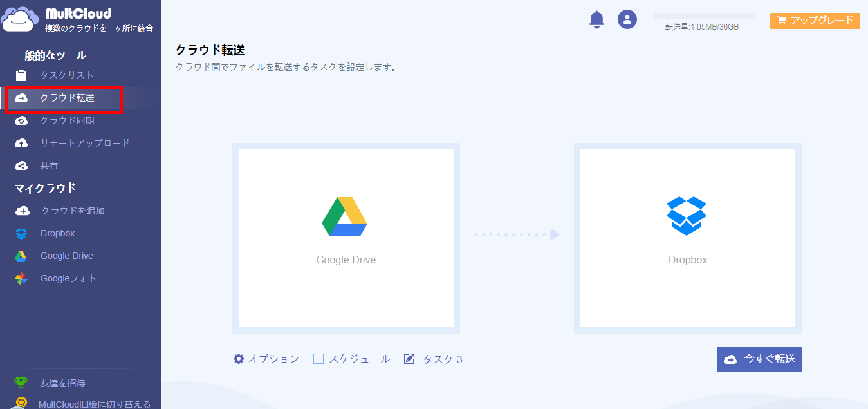868x409 pixels.
Task: Click the transfer quota progress bar
Action: 705,16
